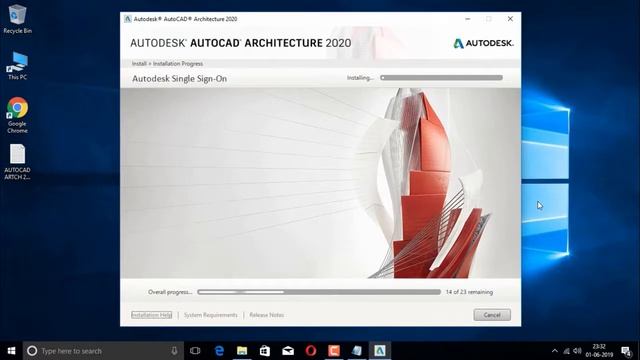This screenshot has width=640, height=360.
Task: Close the Autodesk installer window
Action: pyautogui.click(x=510, y=19)
